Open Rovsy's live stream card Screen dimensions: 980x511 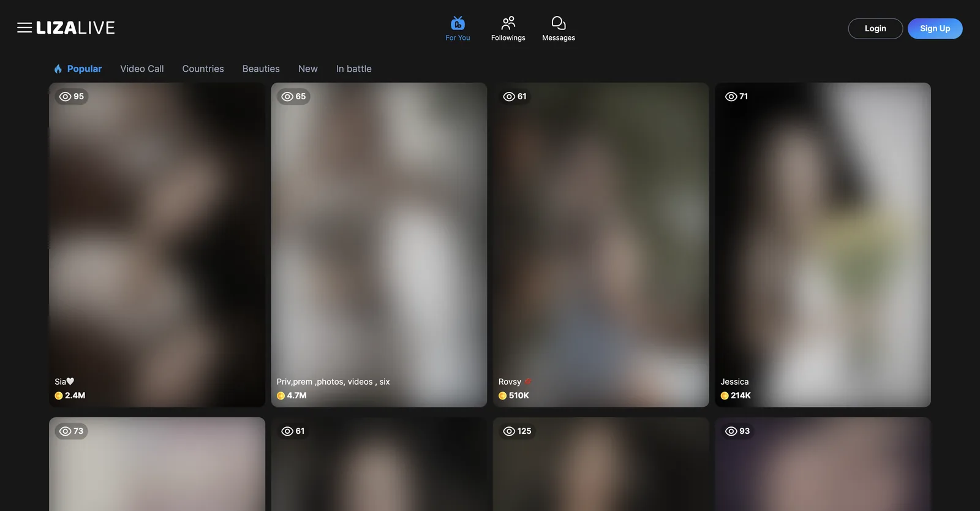click(601, 244)
